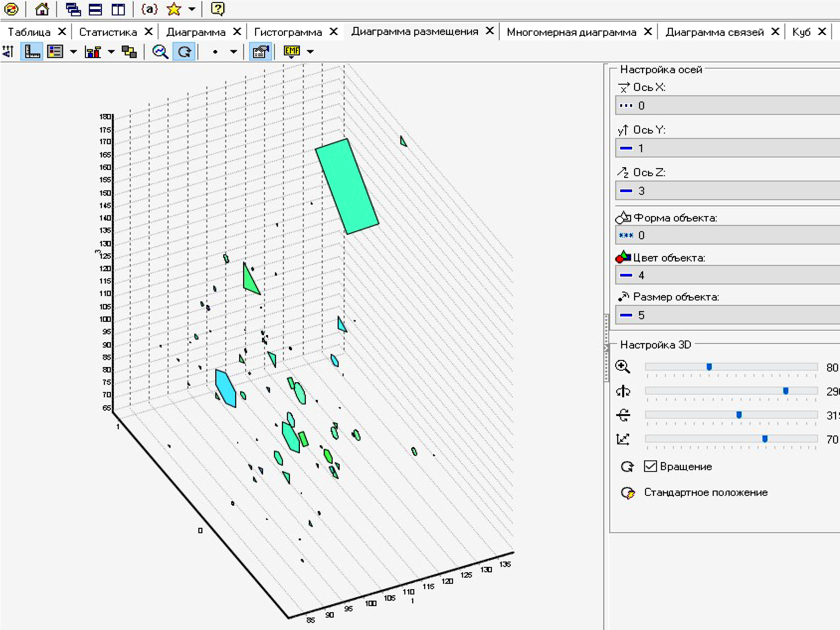840x630 pixels.
Task: Switch to the Диаграмма связей tab
Action: (x=715, y=32)
